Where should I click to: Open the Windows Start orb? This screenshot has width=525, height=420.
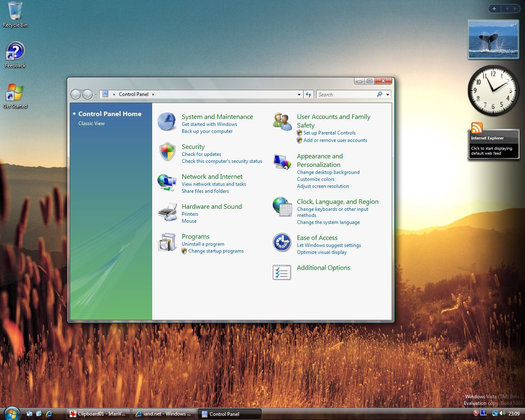[x=11, y=413]
